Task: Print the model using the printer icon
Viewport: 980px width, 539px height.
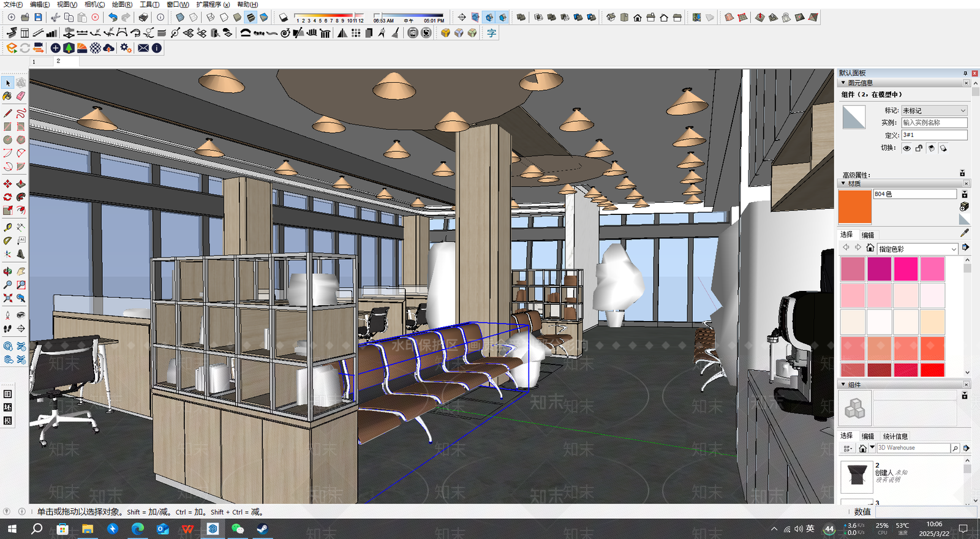Action: pyautogui.click(x=143, y=17)
